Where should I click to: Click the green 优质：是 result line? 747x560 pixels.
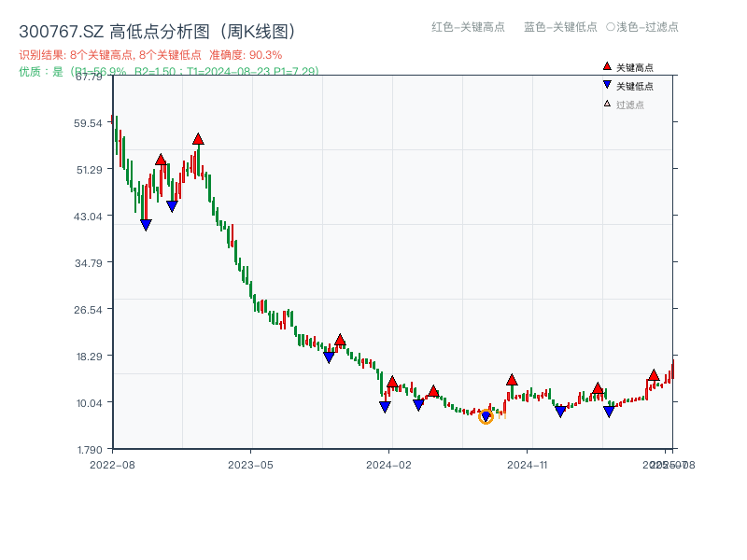click(x=169, y=71)
